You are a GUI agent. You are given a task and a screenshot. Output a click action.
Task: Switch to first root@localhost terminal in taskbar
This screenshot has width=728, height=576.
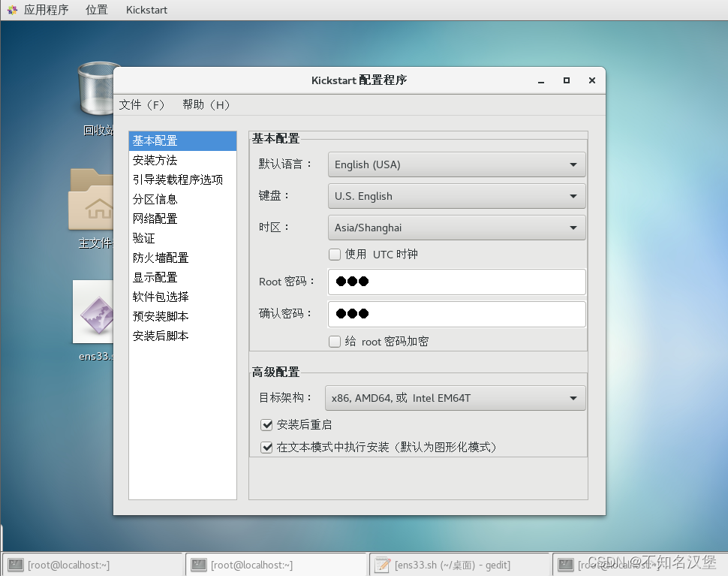tap(92, 565)
